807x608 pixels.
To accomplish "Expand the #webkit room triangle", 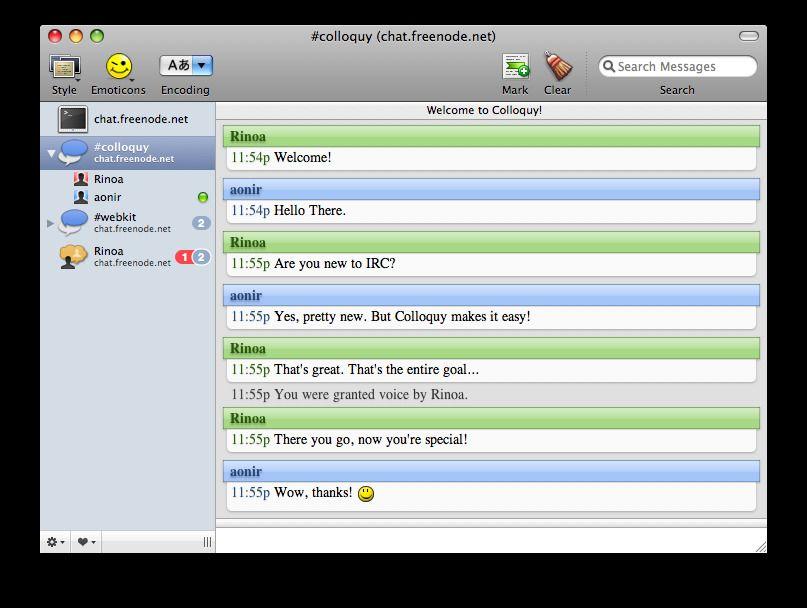I will pyautogui.click(x=50, y=223).
